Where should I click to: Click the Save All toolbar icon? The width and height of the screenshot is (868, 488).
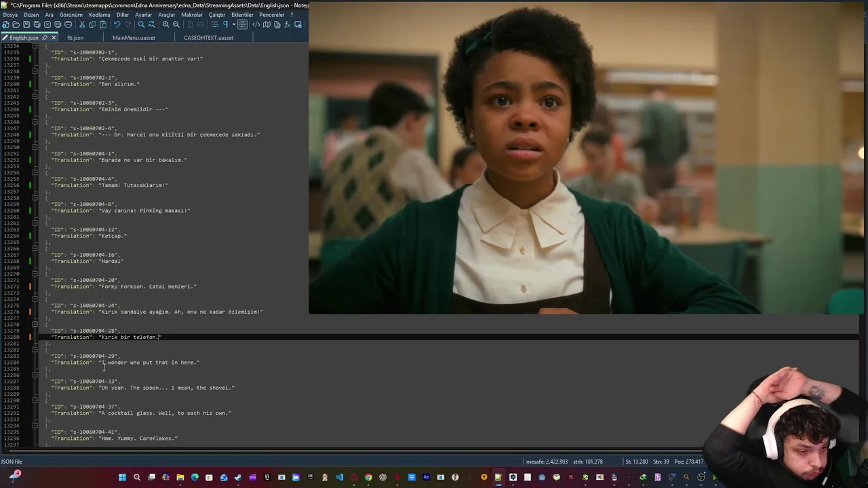tap(37, 24)
